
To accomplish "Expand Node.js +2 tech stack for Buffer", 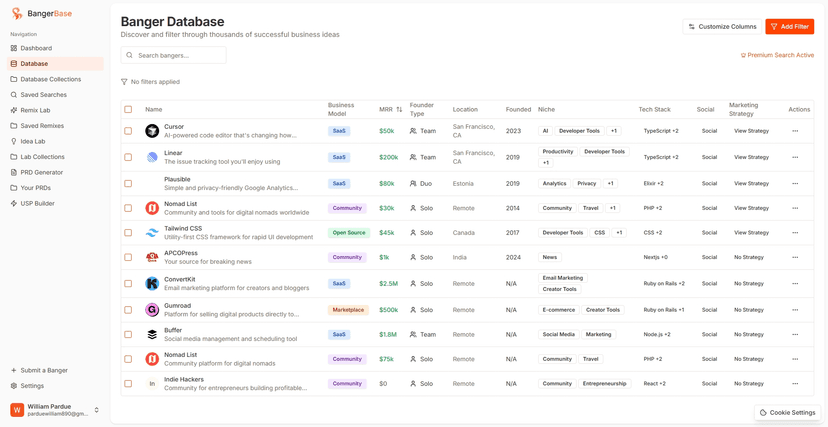I will 657,334.
